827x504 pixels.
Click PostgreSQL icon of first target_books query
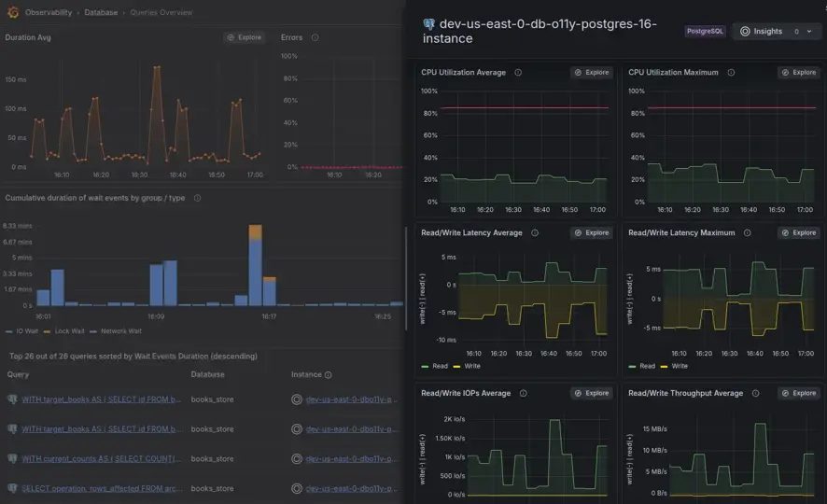(x=13, y=399)
